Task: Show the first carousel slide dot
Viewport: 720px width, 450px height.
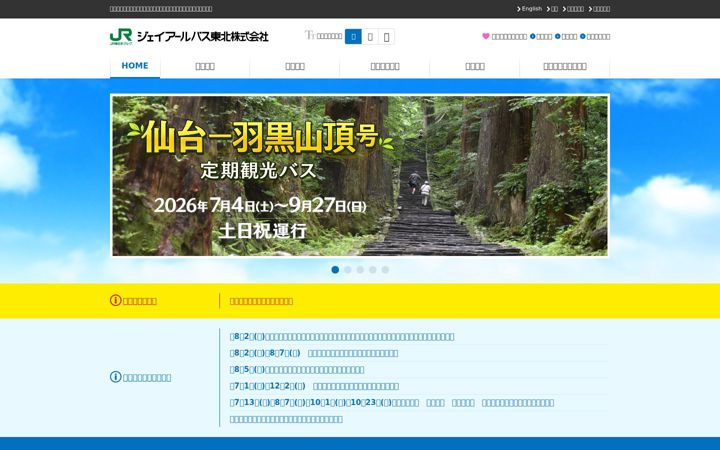Action: [335, 270]
